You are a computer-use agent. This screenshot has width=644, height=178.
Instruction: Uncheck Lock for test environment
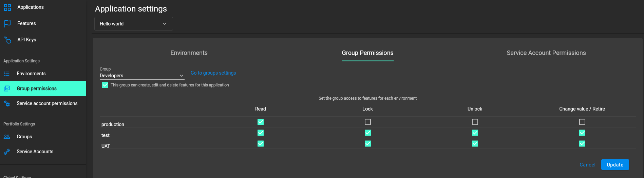pos(368,133)
